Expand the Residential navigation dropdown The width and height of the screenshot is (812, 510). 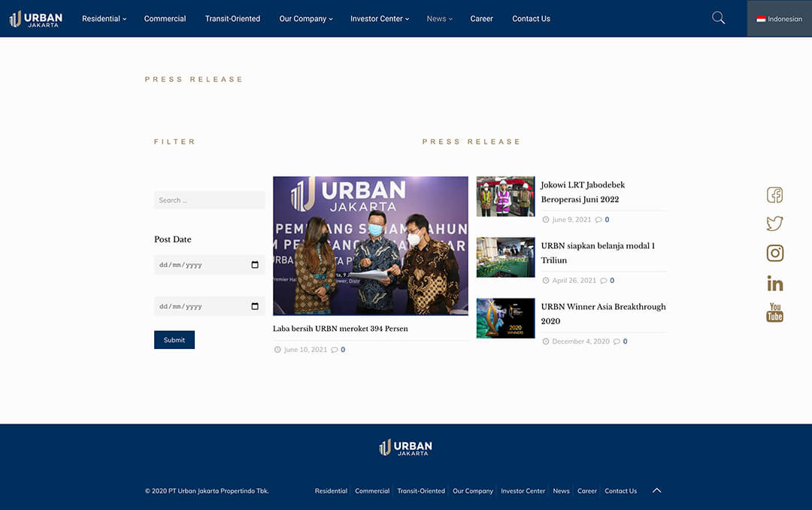[x=104, y=18]
